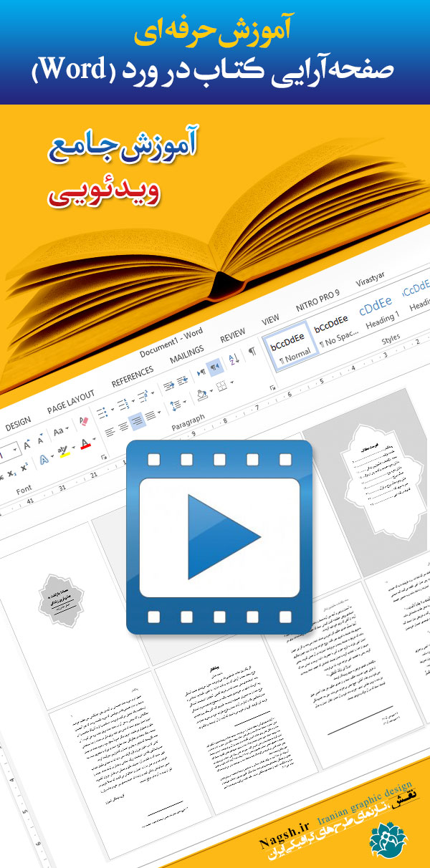Expand the Change Case dropdown arrow
This screenshot has width=430, height=868.
coord(67,428)
